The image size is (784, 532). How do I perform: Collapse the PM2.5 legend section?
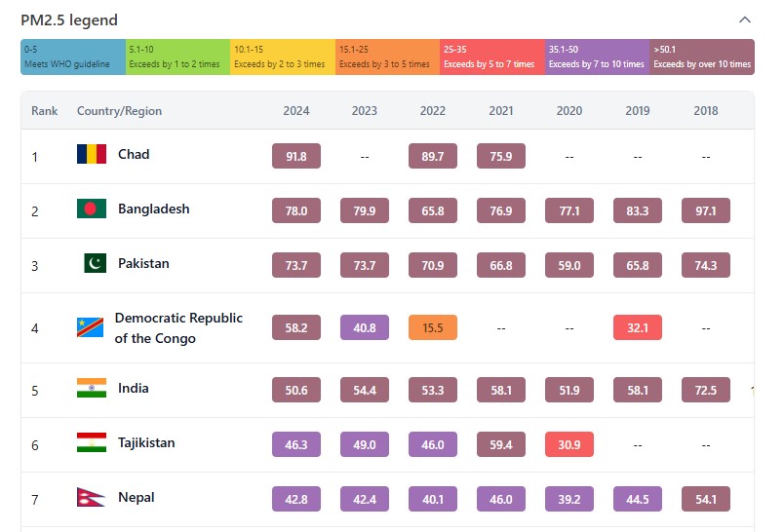[x=745, y=20]
